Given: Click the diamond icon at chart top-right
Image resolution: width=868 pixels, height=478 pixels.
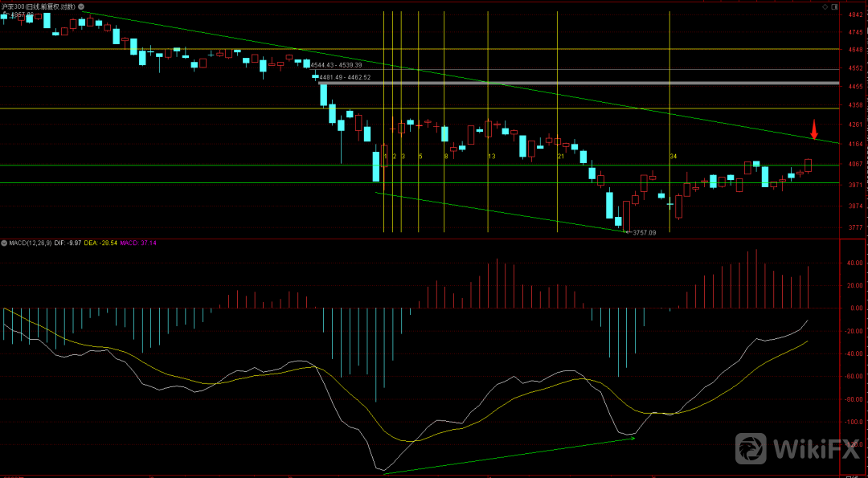Looking at the screenshot, I should [x=826, y=6].
